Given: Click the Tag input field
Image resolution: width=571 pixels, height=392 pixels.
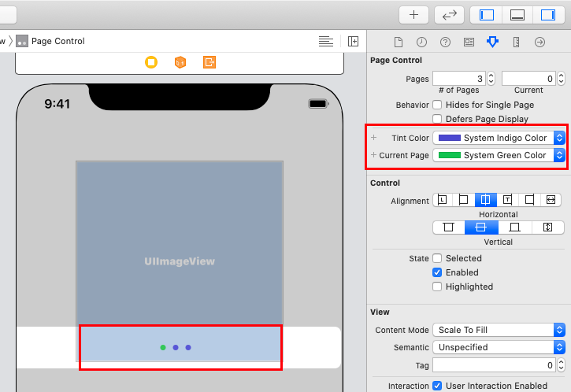Looking at the screenshot, I should 494,365.
